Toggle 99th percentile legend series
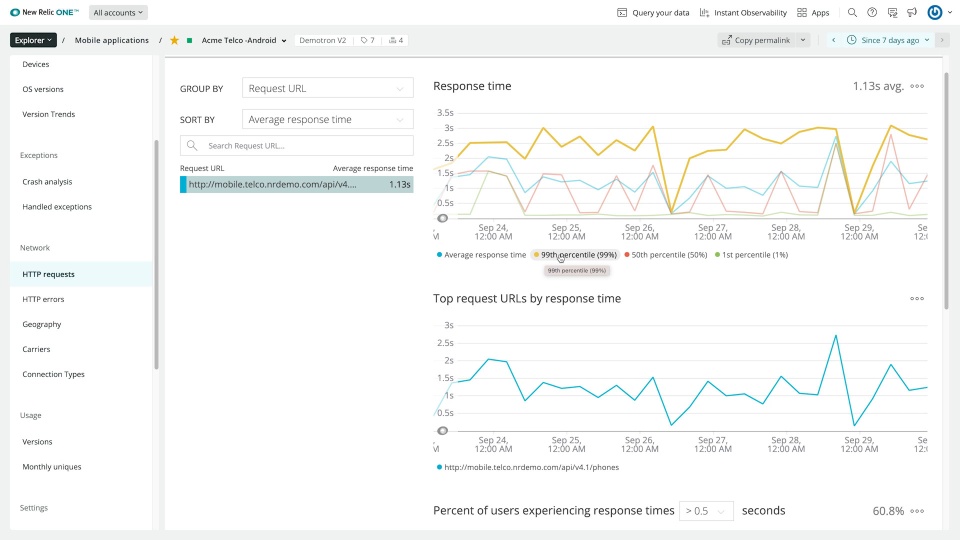Screen dimensions: 960x540 576,255
